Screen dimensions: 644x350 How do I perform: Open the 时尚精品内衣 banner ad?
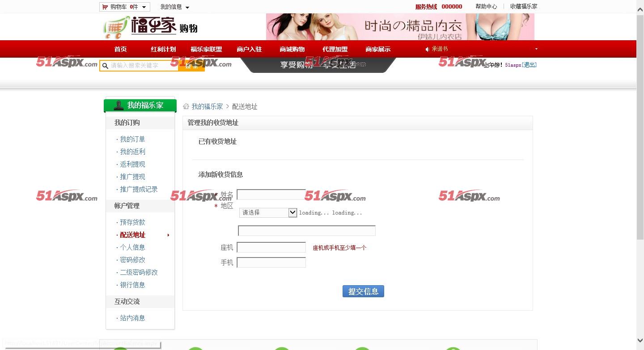pos(400,27)
